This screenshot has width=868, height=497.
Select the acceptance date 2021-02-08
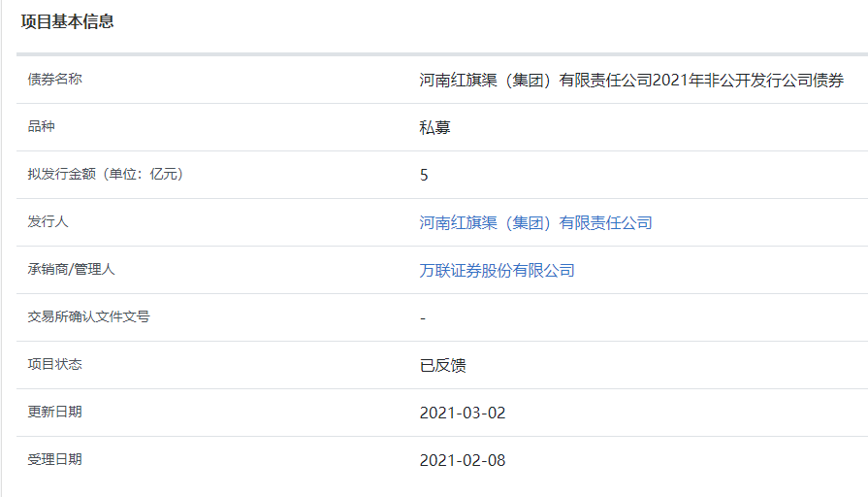pos(463,460)
